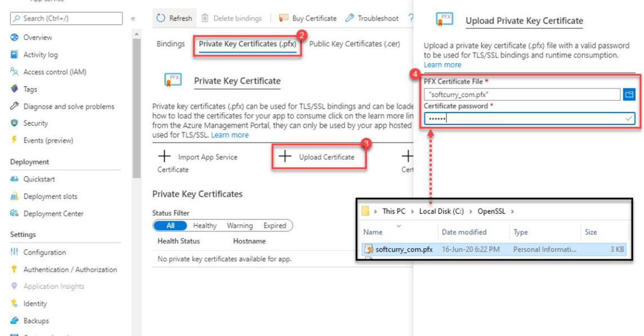Open Deployment Center item
644x336 pixels.
click(53, 214)
